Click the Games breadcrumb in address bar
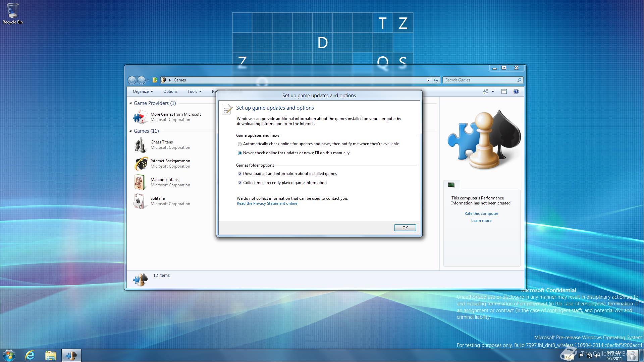 [x=180, y=80]
